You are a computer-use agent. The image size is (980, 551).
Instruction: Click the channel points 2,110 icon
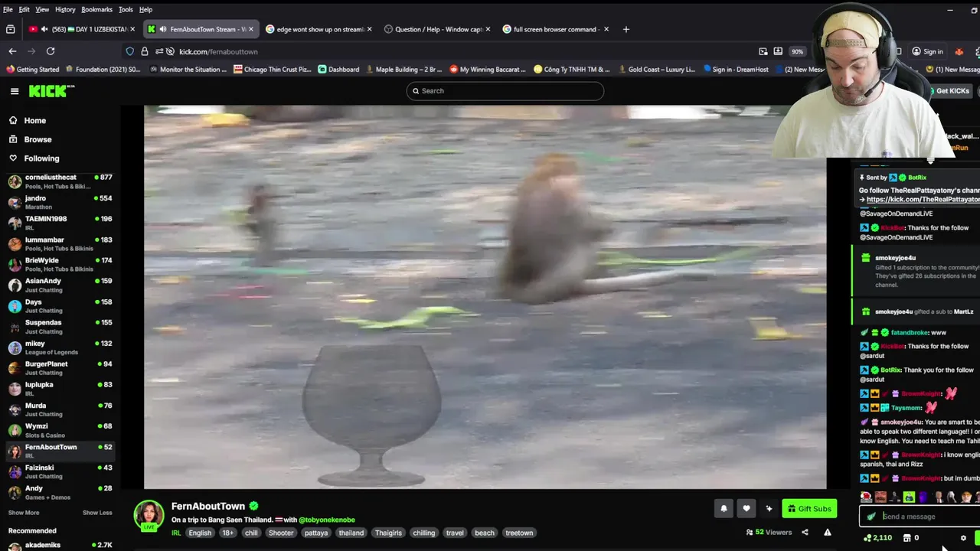point(877,538)
